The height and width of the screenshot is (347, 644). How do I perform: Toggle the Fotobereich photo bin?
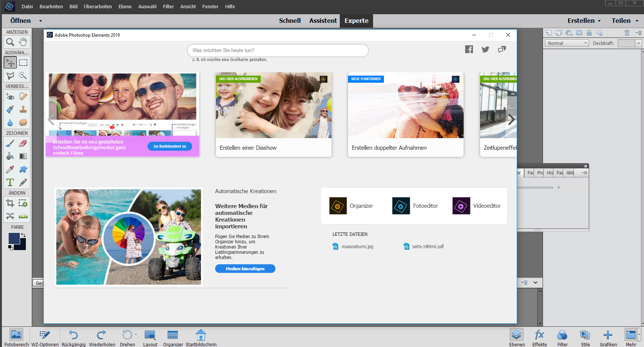coord(16,338)
